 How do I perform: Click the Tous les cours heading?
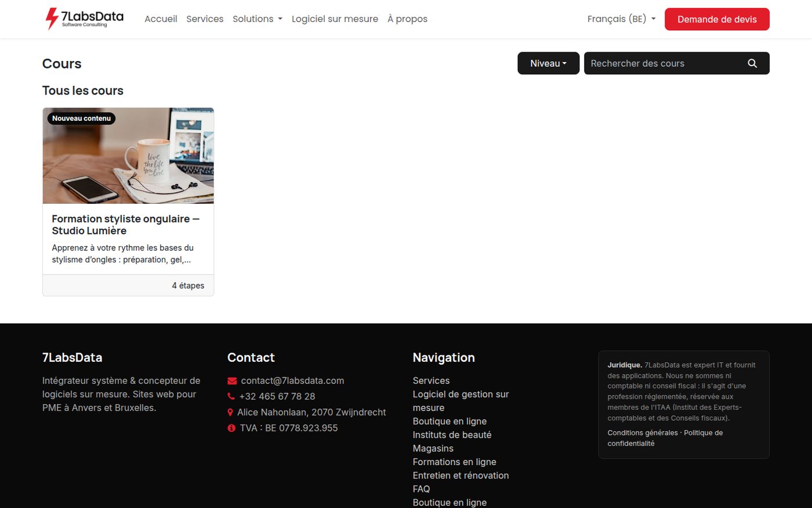[x=83, y=91]
